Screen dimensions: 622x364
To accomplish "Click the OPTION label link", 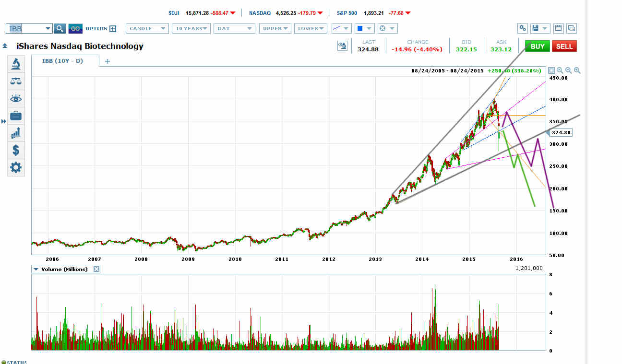I will click(x=96, y=29).
